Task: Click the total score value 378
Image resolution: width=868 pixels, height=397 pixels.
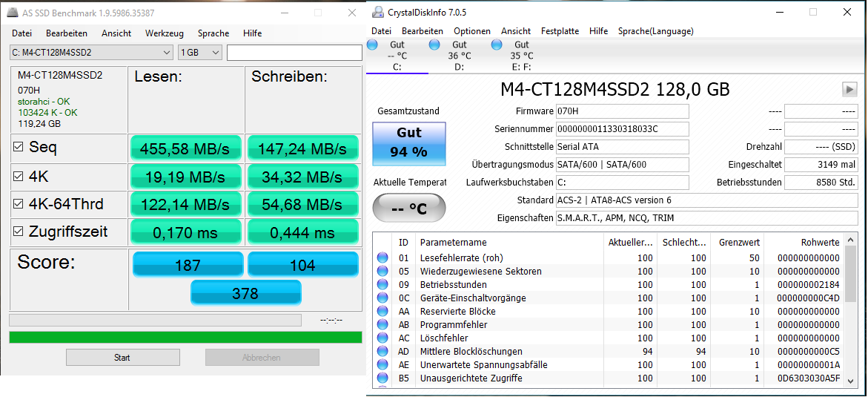Action: click(x=246, y=293)
